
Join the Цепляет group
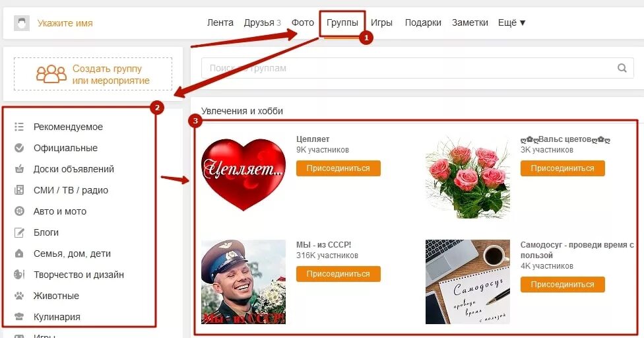[338, 168]
